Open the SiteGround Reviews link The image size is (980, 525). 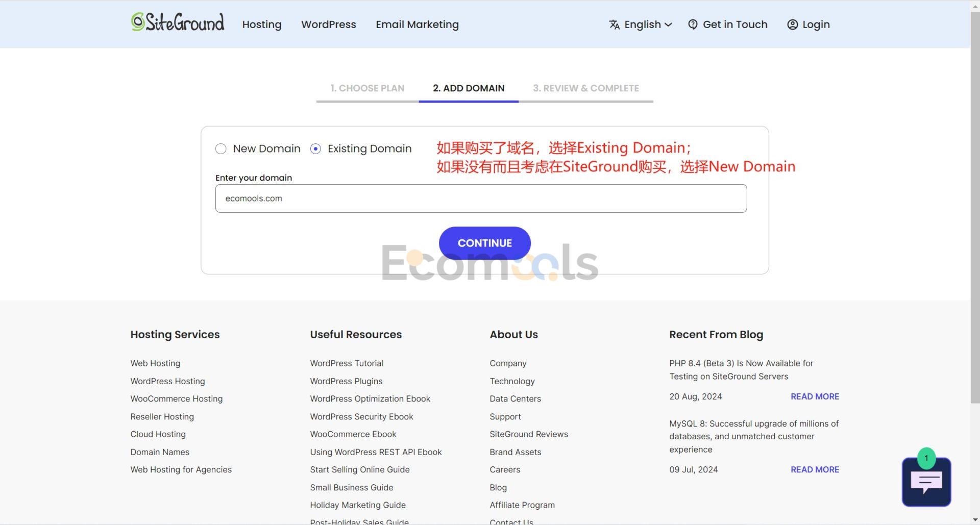(x=529, y=434)
